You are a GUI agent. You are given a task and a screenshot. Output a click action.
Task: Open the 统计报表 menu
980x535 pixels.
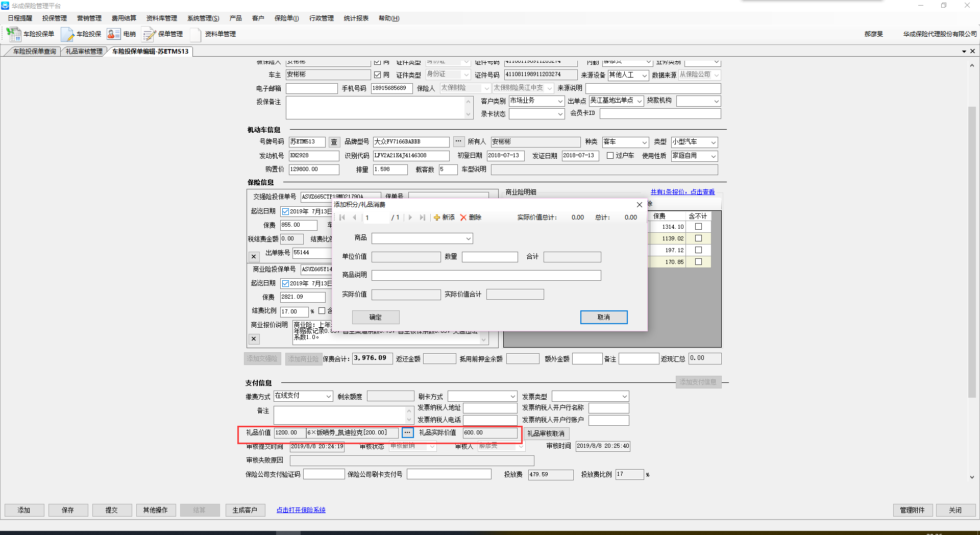(356, 18)
